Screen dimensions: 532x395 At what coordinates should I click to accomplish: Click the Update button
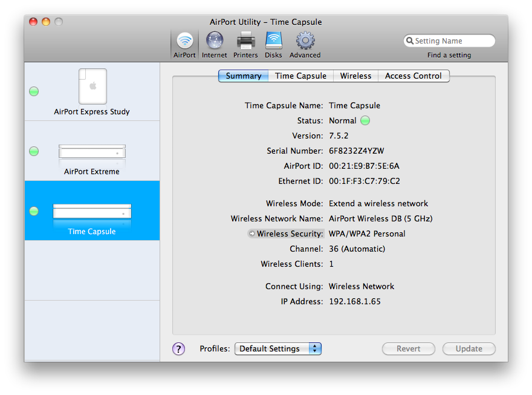[469, 348]
